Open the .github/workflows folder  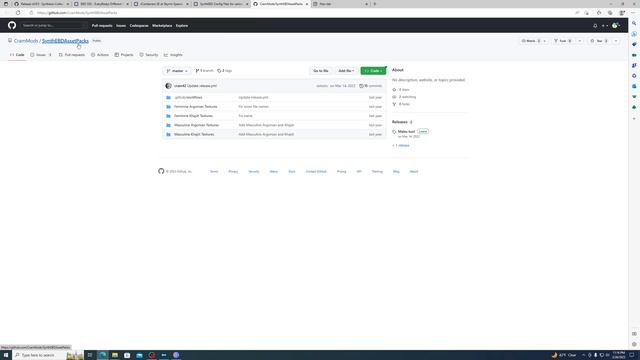tap(188, 98)
